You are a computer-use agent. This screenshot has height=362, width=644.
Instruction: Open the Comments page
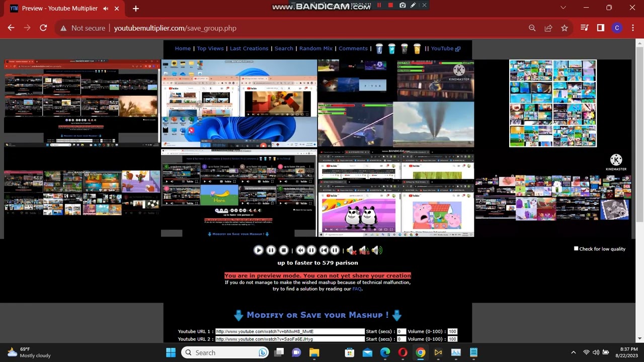point(353,49)
